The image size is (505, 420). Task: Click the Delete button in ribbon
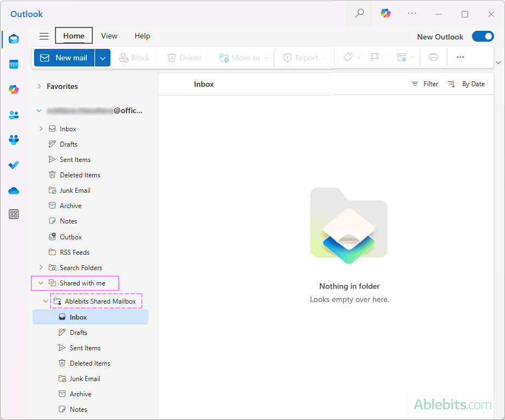[185, 58]
